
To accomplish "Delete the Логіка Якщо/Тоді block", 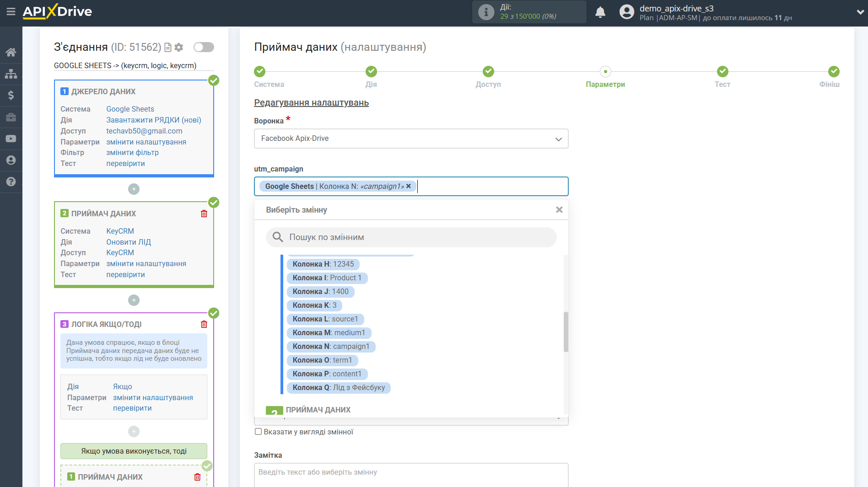I will (204, 324).
